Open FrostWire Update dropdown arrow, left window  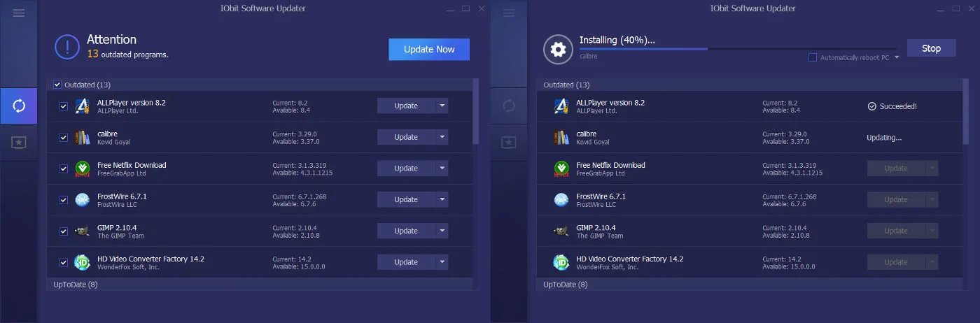442,199
